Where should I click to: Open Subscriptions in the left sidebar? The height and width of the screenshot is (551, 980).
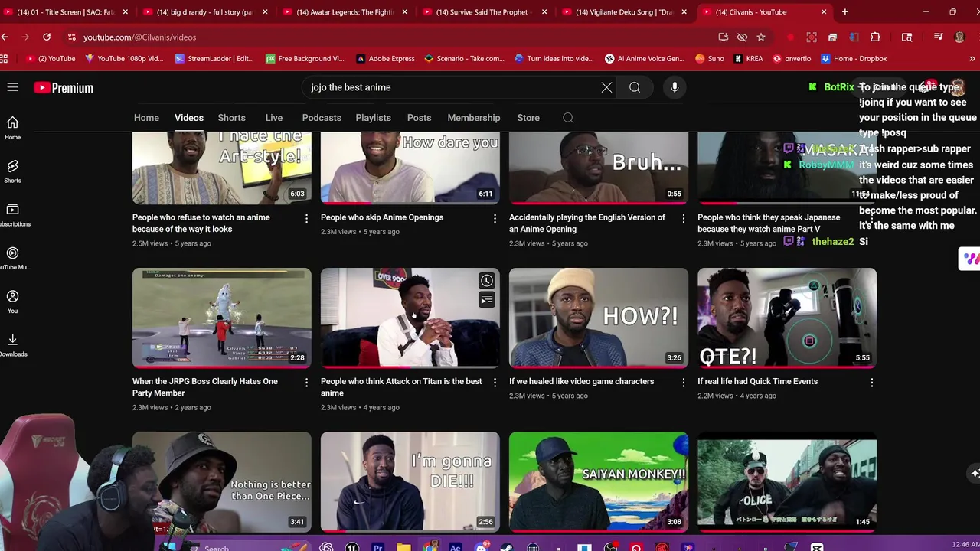(12, 215)
